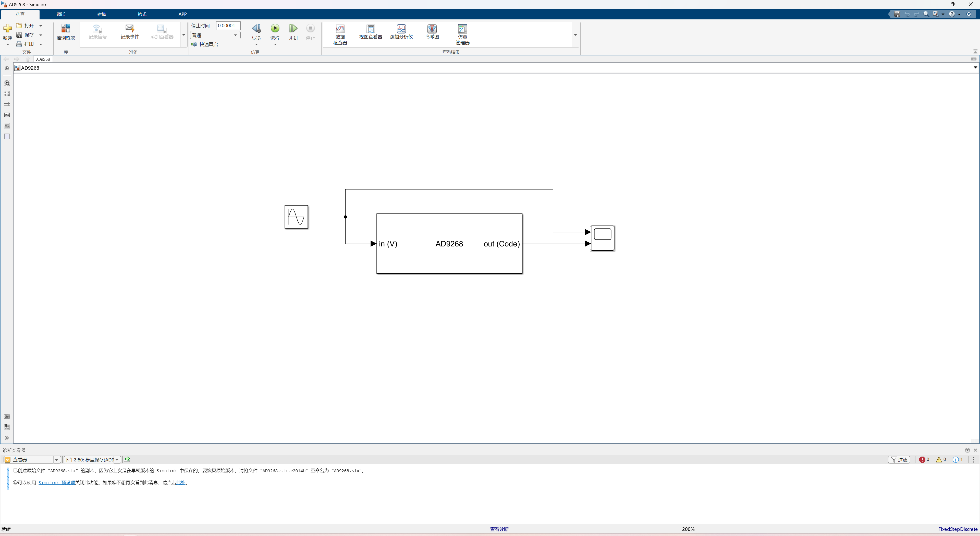Viewport: 980px width, 536px height.
Task: Expand the 新建 dropdown arrow
Action: [x=8, y=44]
